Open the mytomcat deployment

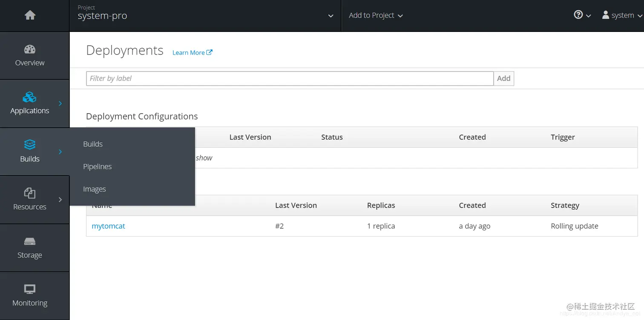pyautogui.click(x=108, y=226)
